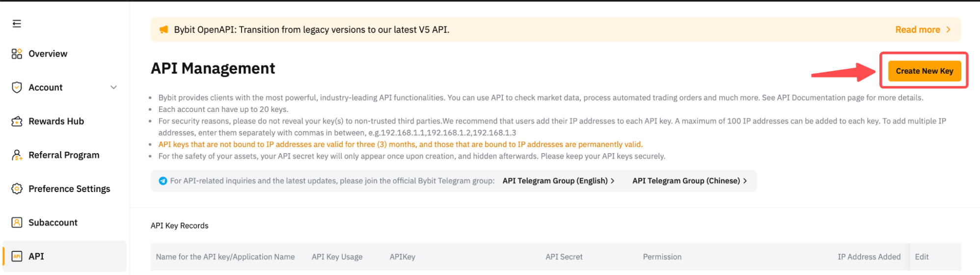Click the Subaccount icon in sidebar
The height and width of the screenshot is (275, 980).
17,222
